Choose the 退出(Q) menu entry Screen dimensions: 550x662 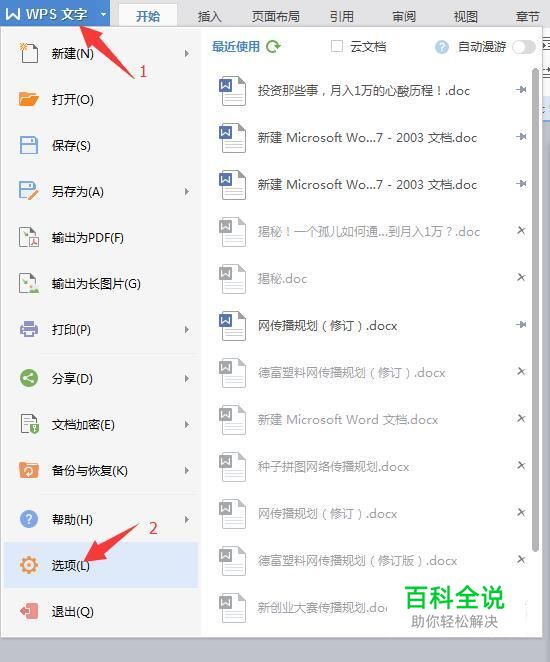[101, 611]
